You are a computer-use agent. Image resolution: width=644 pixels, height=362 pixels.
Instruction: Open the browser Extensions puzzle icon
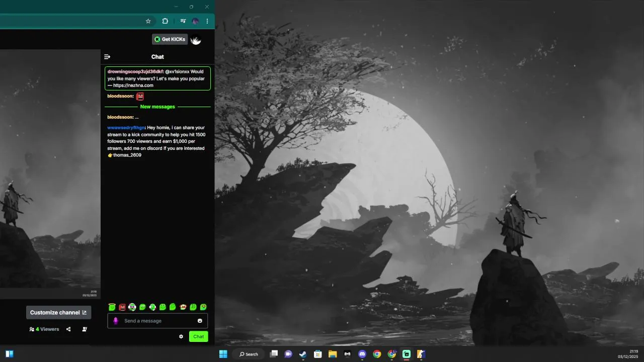coord(165,21)
